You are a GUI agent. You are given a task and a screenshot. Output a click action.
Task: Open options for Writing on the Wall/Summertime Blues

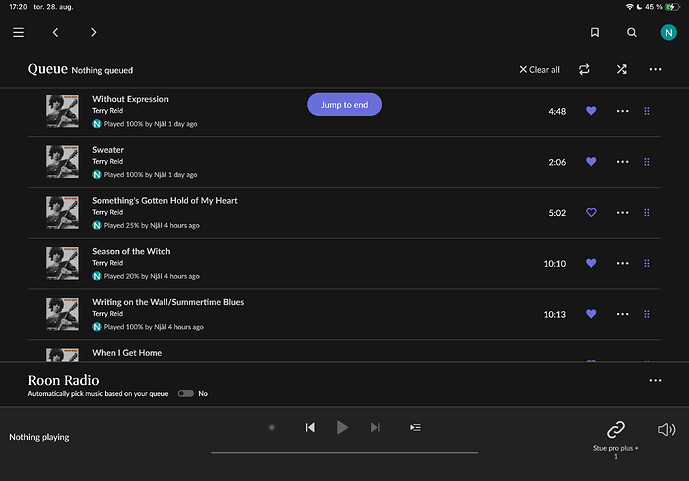tap(622, 314)
